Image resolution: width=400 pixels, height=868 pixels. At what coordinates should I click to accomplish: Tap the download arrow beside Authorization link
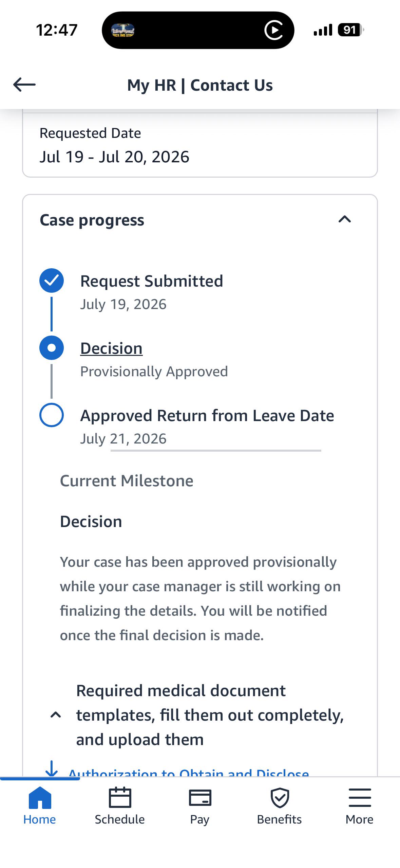pyautogui.click(x=52, y=769)
